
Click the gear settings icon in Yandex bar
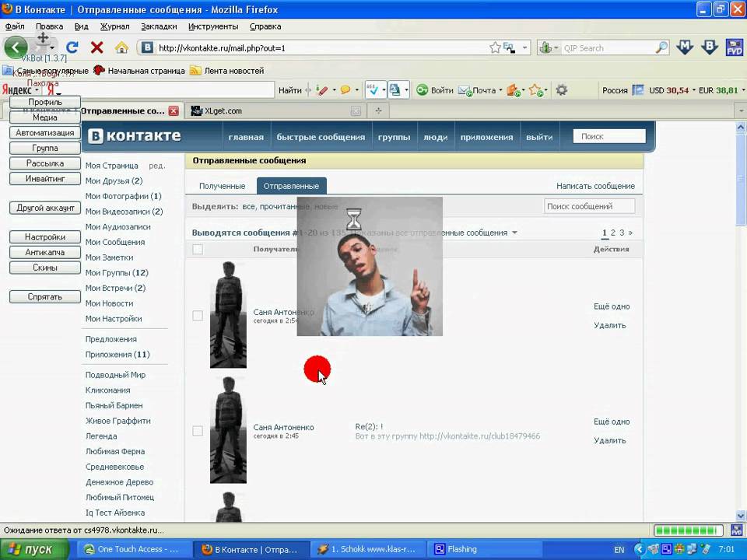(x=561, y=90)
